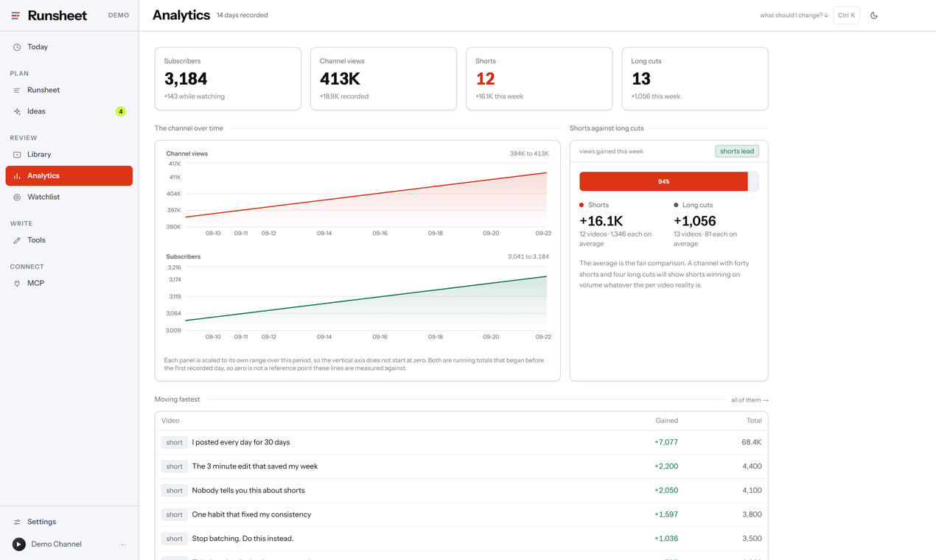The height and width of the screenshot is (560, 936).
Task: Click the Video column header
Action: [170, 421]
